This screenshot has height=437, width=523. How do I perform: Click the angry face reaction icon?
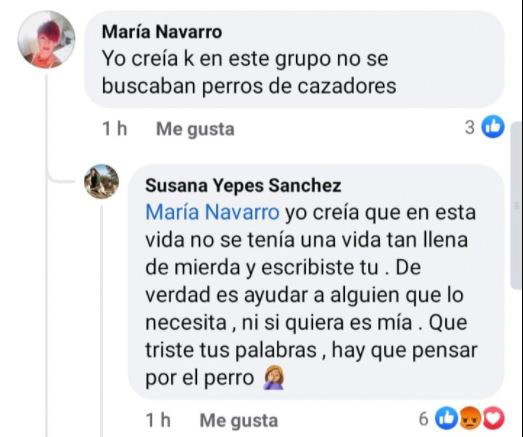tap(470, 418)
